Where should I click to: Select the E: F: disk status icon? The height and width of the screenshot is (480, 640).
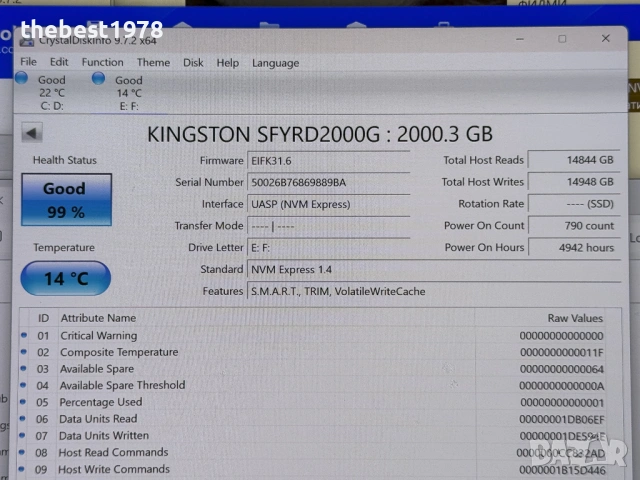point(98,78)
